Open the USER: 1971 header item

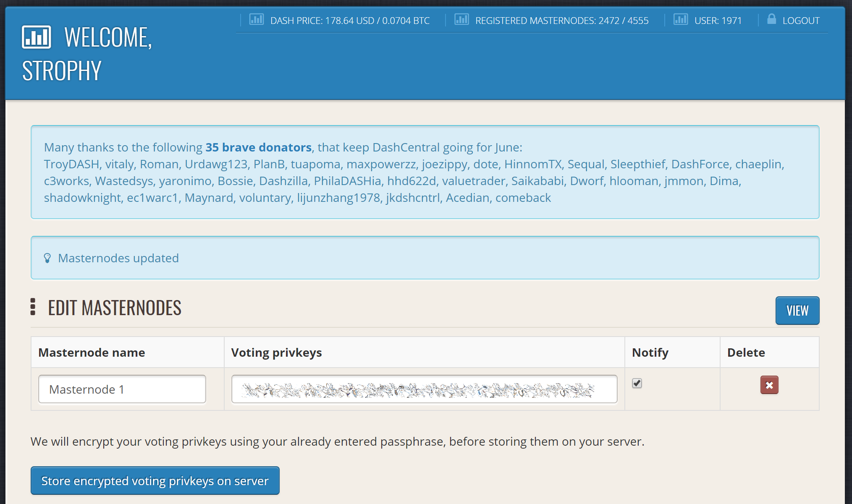718,21
